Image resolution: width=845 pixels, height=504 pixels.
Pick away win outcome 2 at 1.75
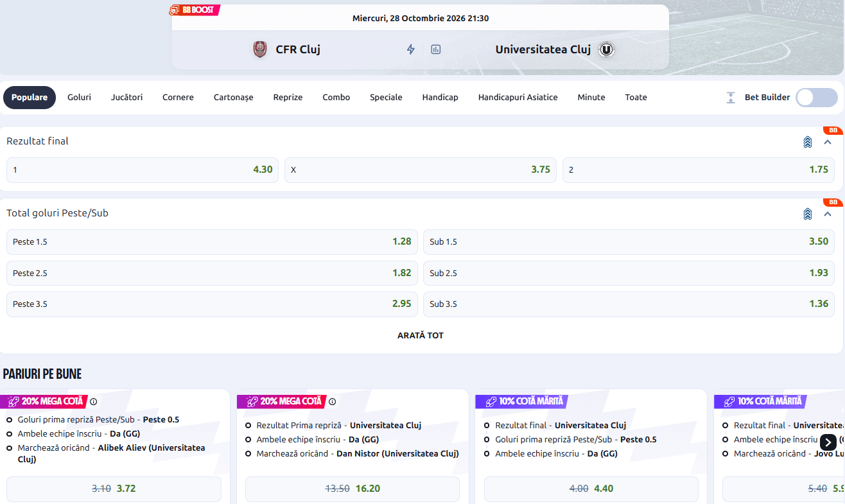pyautogui.click(x=699, y=170)
